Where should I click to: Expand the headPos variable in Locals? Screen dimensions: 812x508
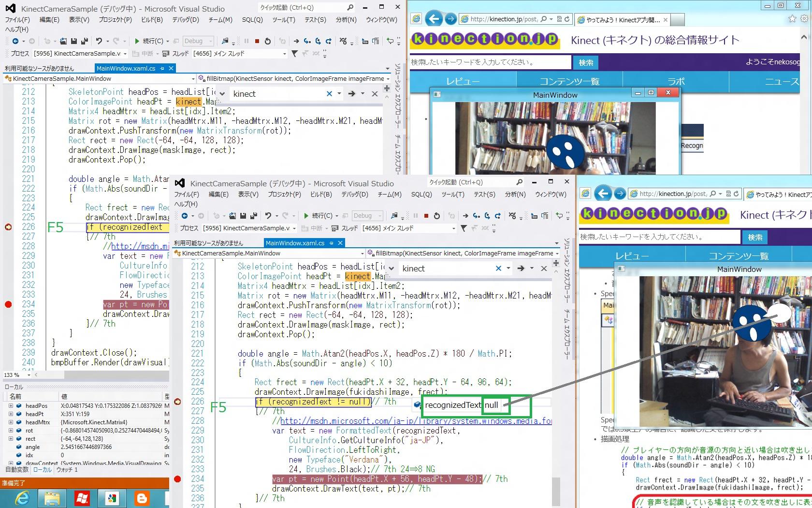click(11, 406)
